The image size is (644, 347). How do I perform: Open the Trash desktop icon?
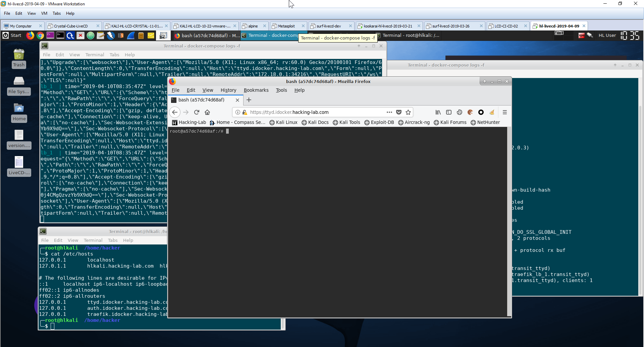pyautogui.click(x=19, y=58)
